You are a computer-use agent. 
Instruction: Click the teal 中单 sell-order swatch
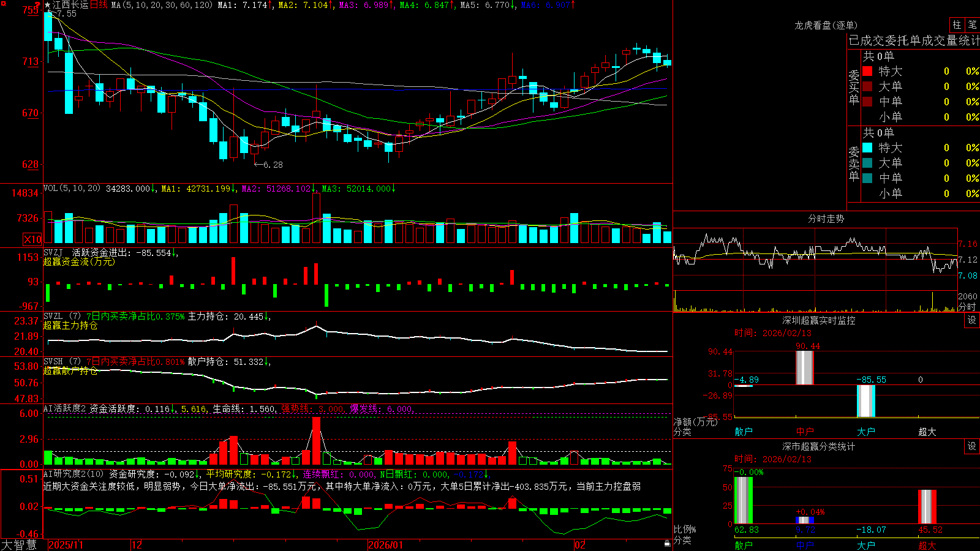[x=867, y=178]
